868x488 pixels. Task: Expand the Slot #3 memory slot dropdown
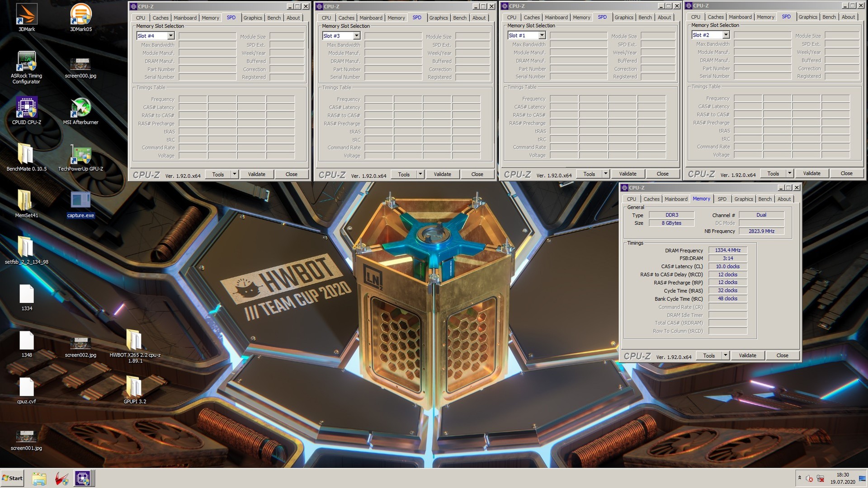click(357, 36)
